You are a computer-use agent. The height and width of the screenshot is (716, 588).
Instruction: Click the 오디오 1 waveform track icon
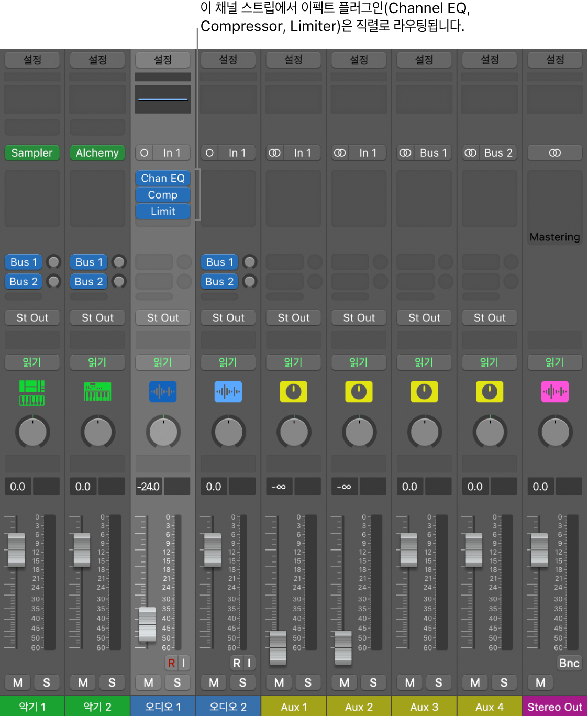(163, 392)
